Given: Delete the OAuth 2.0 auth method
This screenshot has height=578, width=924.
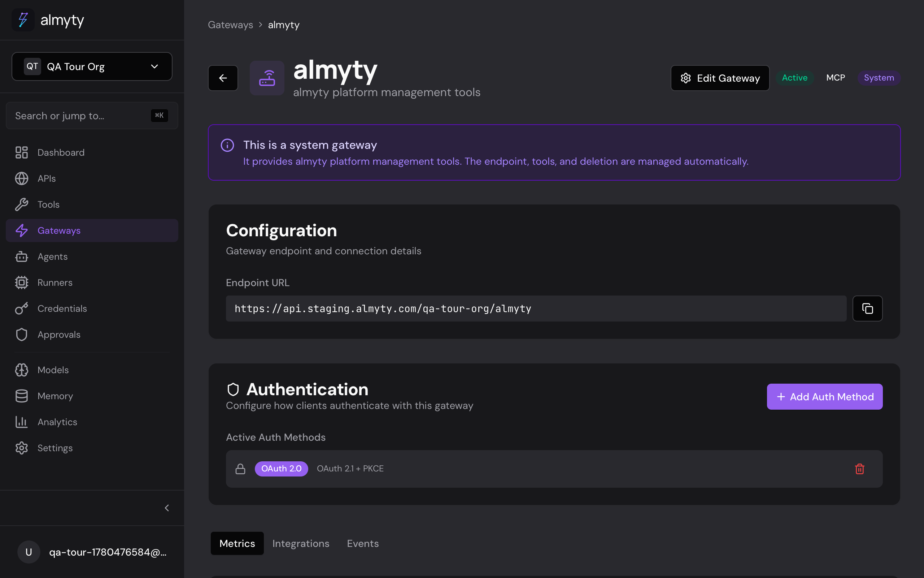Looking at the screenshot, I should pyautogui.click(x=859, y=469).
